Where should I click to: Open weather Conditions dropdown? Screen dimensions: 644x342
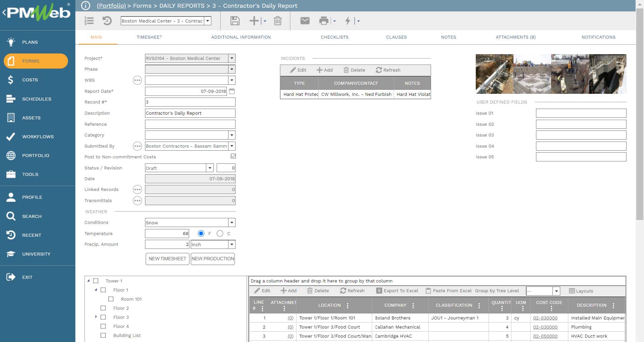tap(232, 223)
